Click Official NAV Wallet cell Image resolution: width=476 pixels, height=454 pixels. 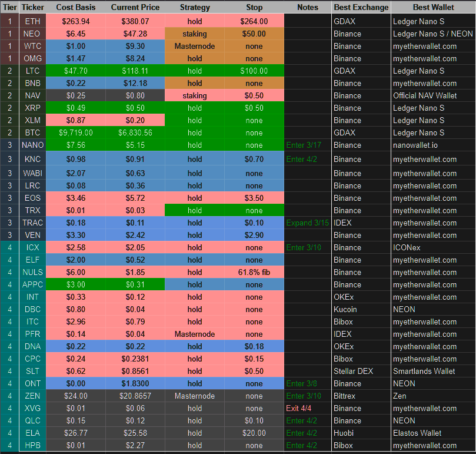(x=433, y=96)
